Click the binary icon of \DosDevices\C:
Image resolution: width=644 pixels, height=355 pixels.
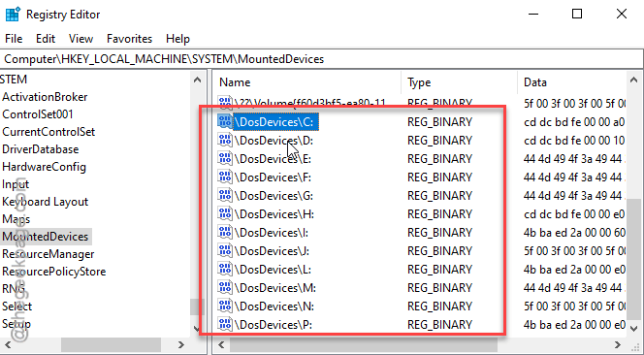(x=225, y=121)
